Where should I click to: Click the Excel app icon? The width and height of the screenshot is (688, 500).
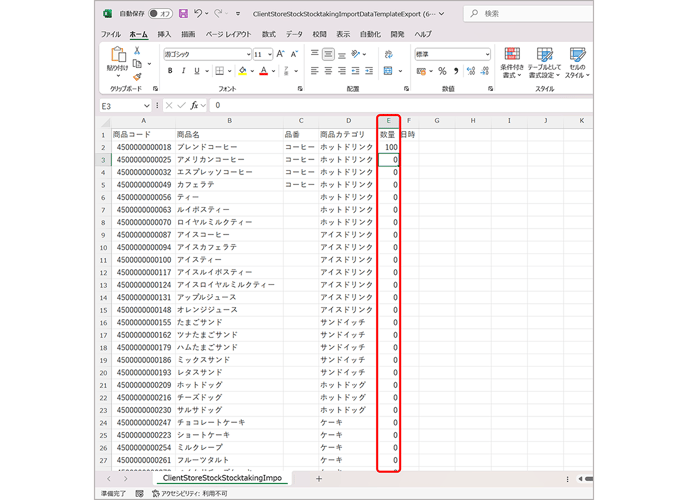[108, 14]
